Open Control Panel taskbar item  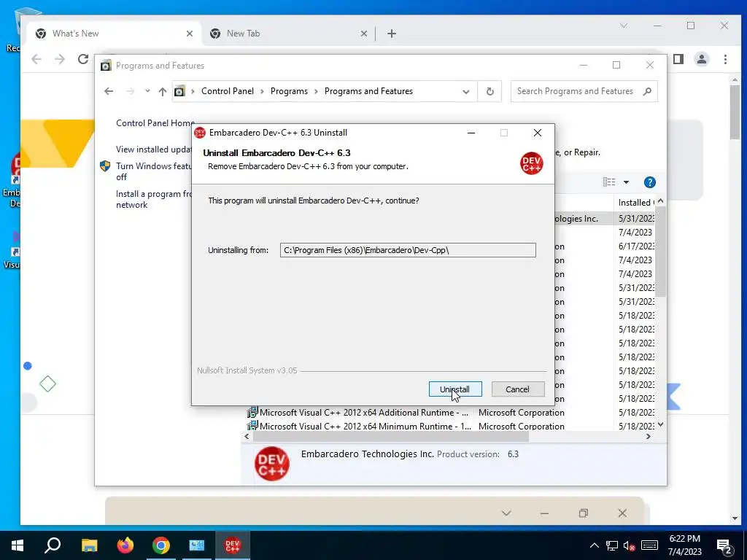[197, 545]
